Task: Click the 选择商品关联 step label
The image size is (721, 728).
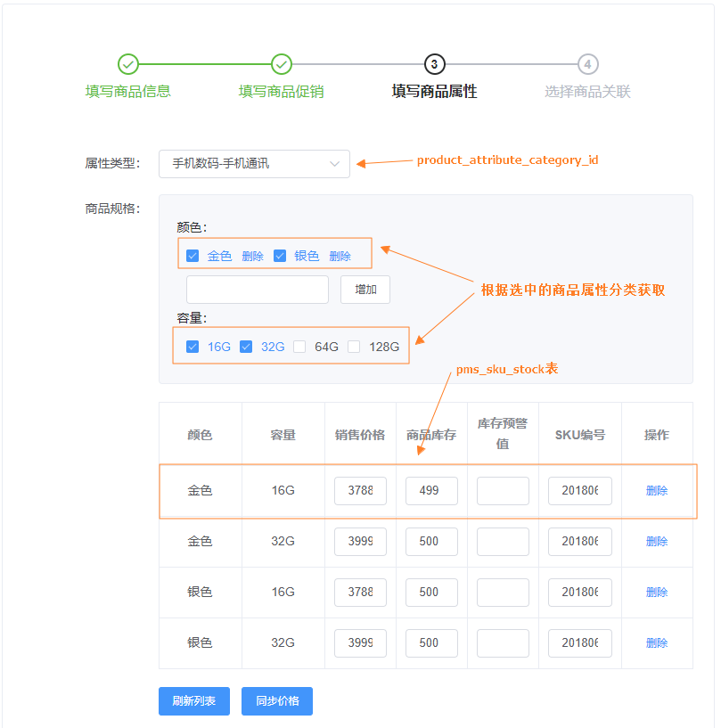Action: pyautogui.click(x=587, y=90)
